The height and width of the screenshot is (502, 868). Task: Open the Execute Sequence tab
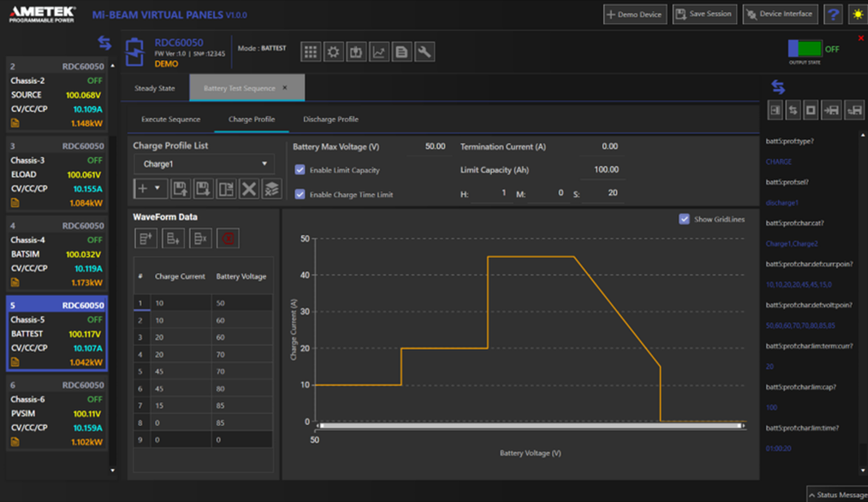point(170,119)
